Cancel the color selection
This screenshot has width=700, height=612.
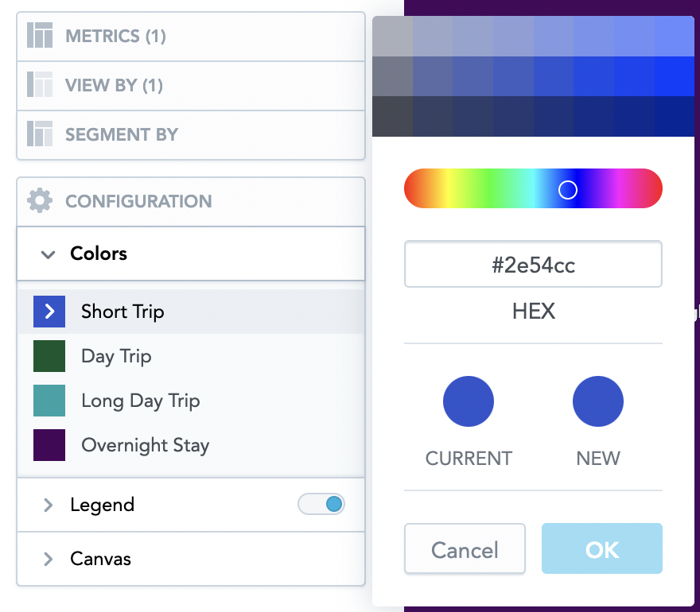(x=465, y=549)
